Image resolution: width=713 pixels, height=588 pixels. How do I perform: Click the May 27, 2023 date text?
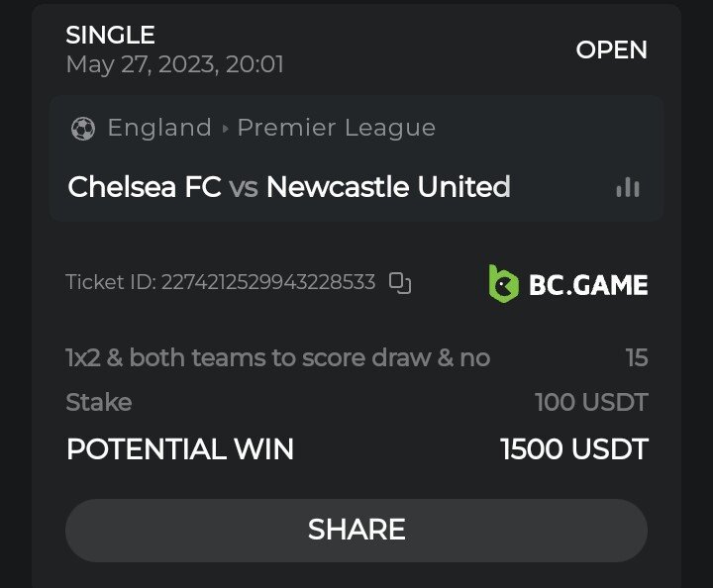click(x=174, y=65)
